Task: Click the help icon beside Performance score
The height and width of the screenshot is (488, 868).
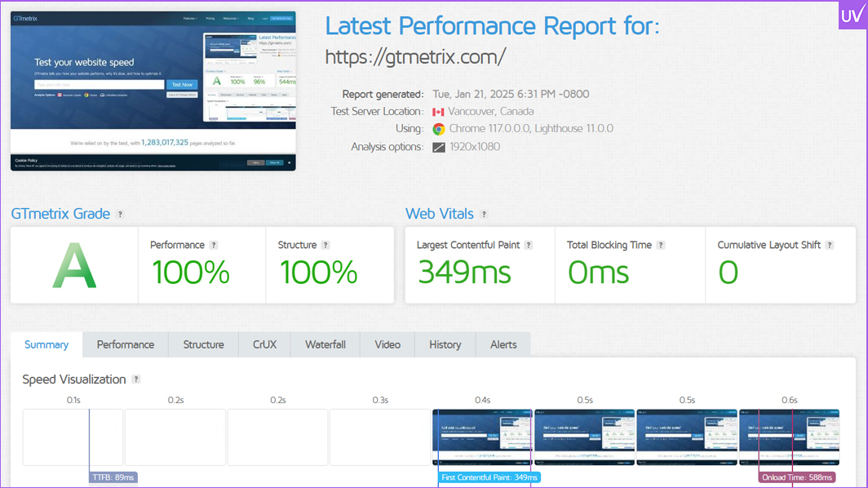Action: point(214,245)
